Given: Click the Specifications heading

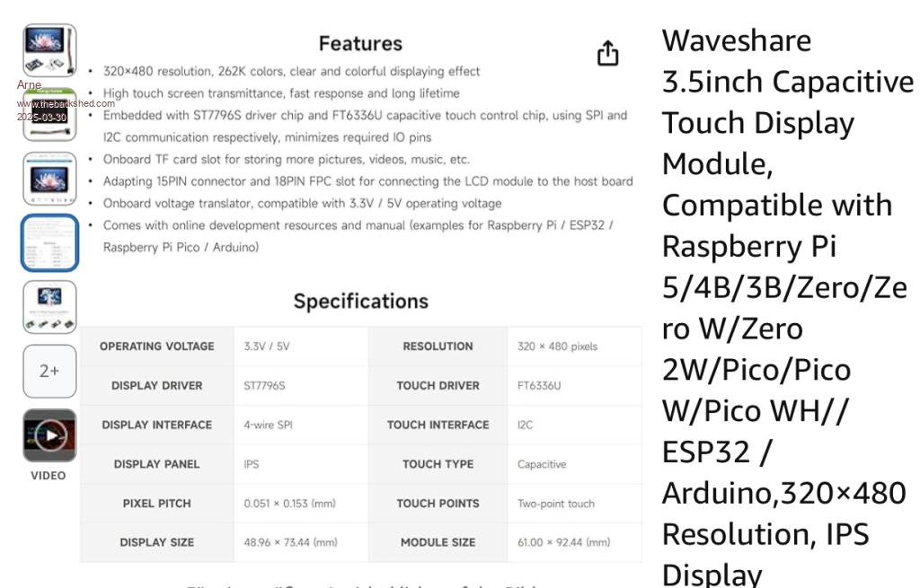Looking at the screenshot, I should [360, 302].
